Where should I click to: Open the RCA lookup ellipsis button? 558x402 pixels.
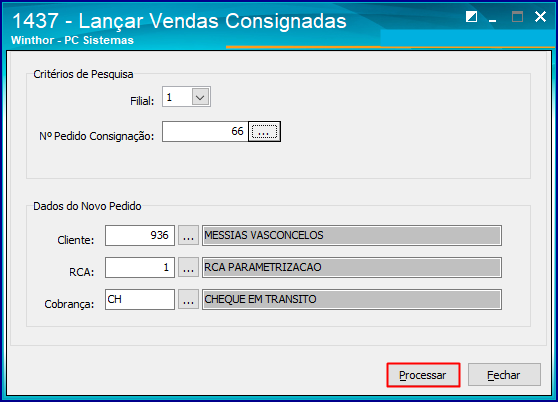coord(188,267)
